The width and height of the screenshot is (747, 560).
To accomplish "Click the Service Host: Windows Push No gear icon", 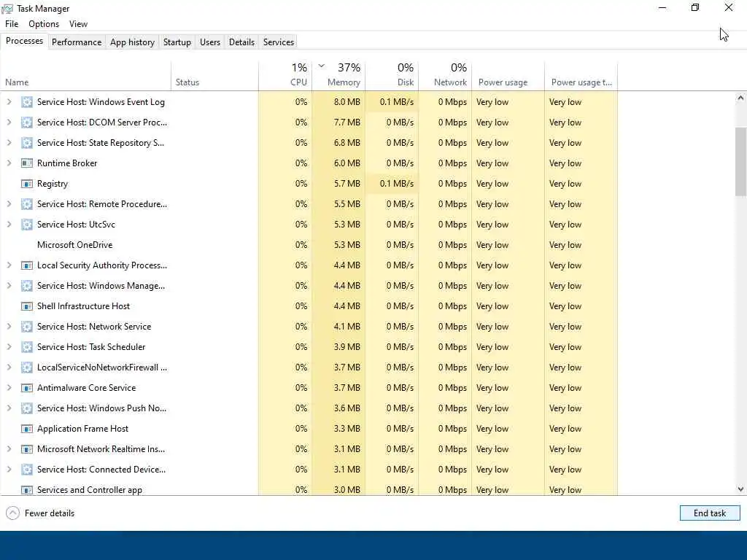I will (x=27, y=408).
